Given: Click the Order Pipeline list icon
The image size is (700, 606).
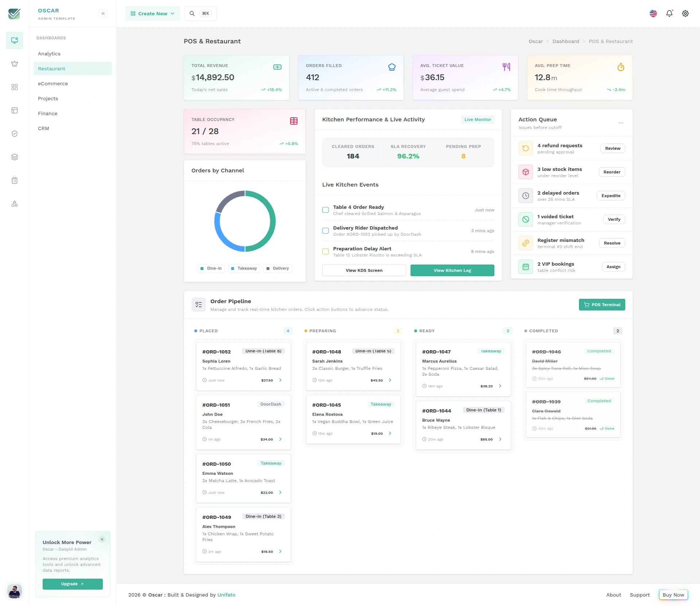Looking at the screenshot, I should [x=199, y=305].
